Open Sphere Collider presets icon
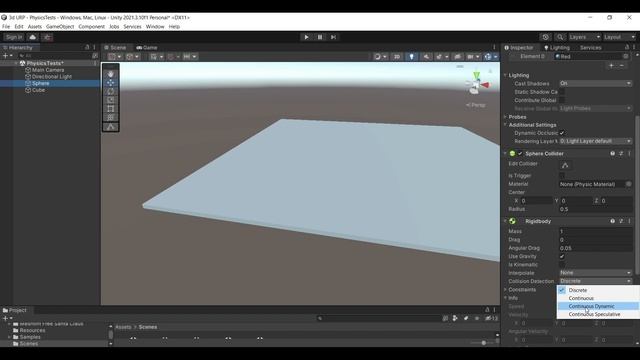This screenshot has width=640, height=360. (x=621, y=154)
